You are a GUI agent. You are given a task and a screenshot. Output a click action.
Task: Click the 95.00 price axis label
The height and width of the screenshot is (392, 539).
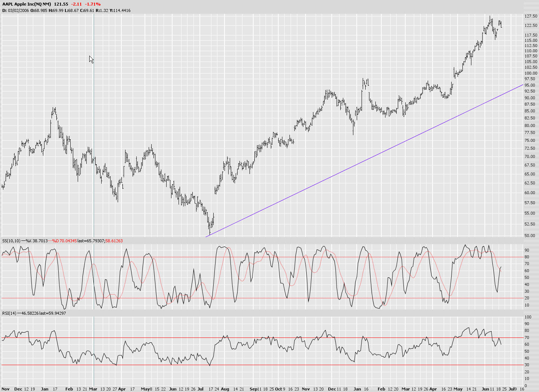pos(530,85)
